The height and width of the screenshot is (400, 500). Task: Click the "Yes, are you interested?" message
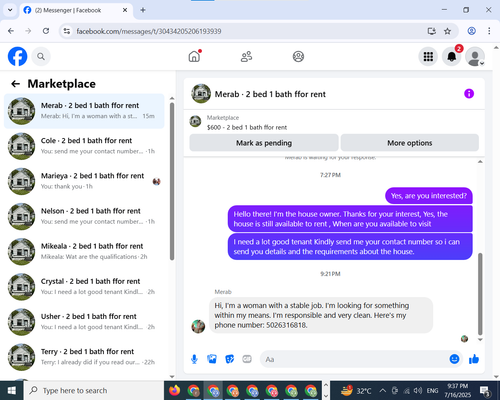(x=429, y=196)
